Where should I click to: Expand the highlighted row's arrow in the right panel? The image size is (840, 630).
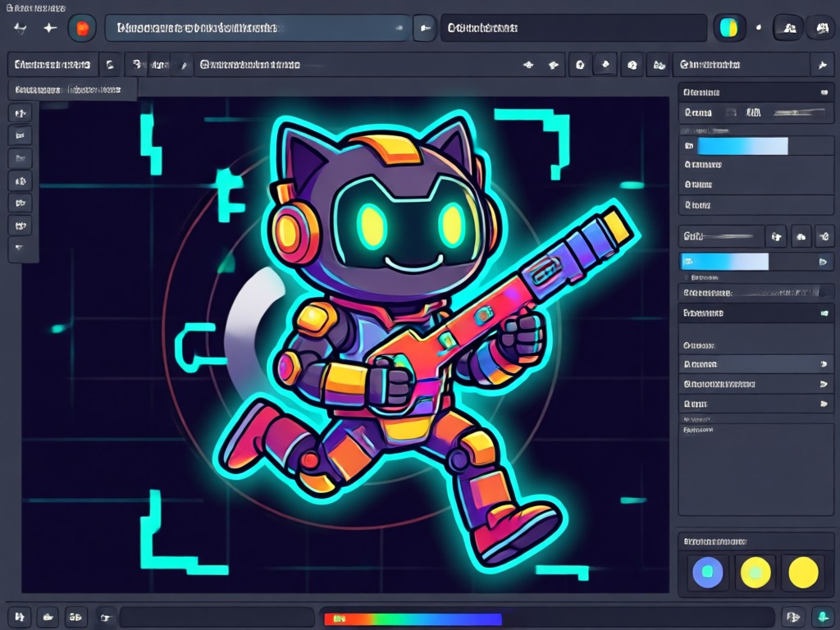click(x=824, y=364)
